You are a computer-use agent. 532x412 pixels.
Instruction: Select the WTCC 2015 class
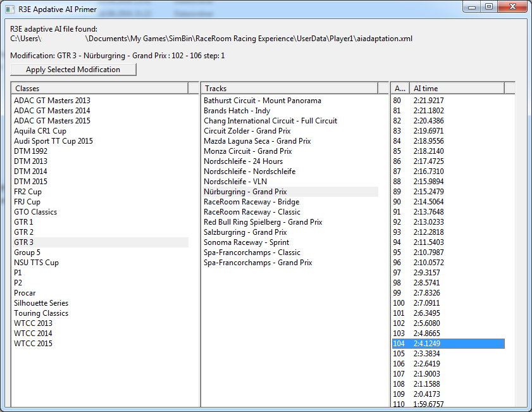101,344
